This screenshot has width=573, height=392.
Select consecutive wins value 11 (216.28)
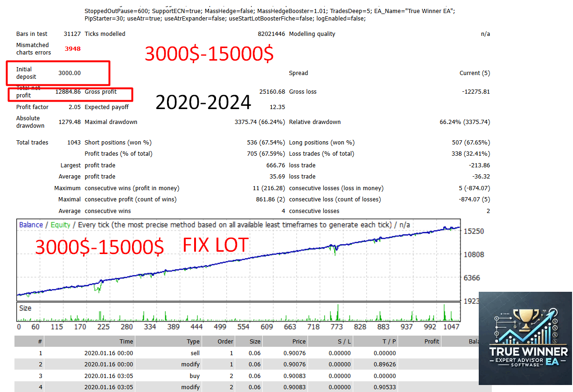pyautogui.click(x=269, y=188)
